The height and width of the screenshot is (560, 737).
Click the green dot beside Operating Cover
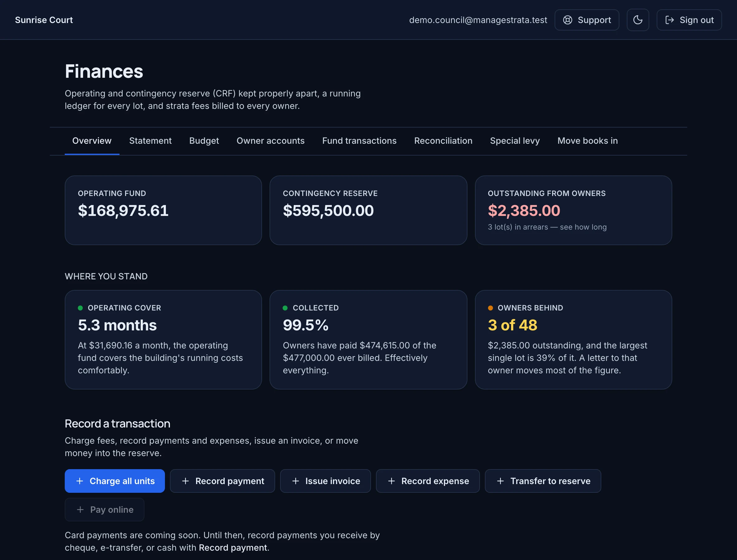80,308
